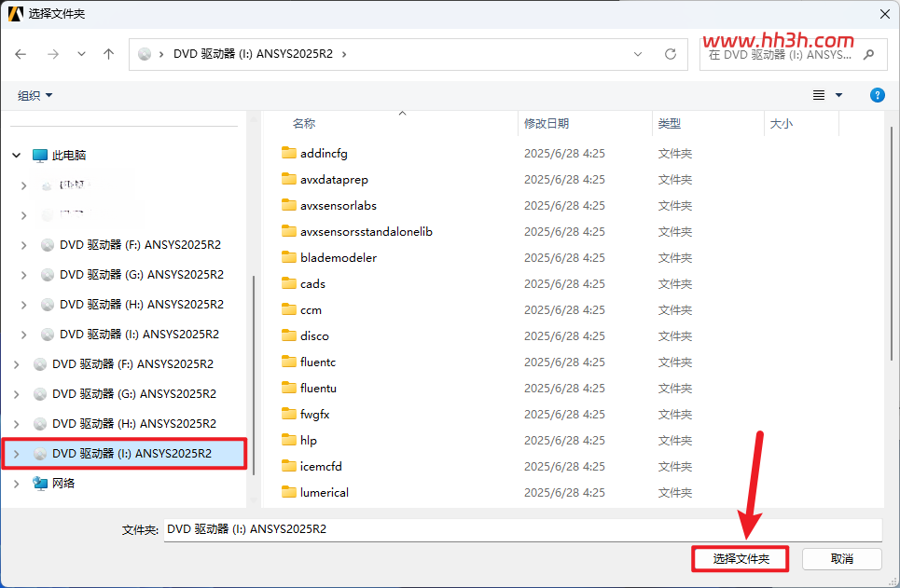Image resolution: width=900 pixels, height=588 pixels.
Task: Open the view options dropdown arrow
Action: tap(838, 95)
